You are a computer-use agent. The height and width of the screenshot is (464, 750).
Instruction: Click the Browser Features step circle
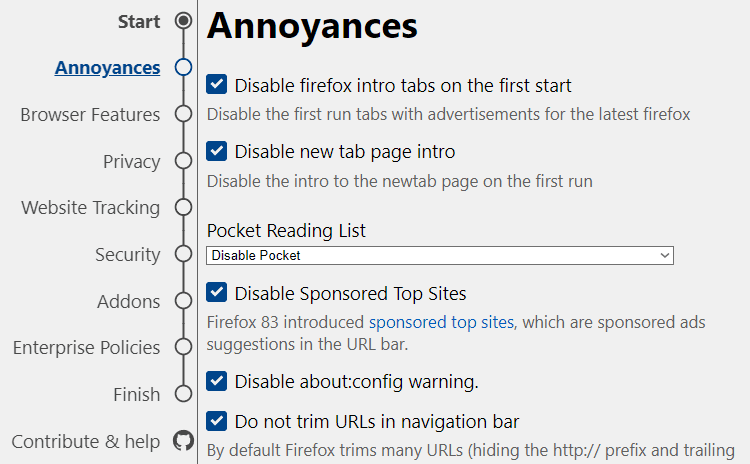pyautogui.click(x=183, y=114)
